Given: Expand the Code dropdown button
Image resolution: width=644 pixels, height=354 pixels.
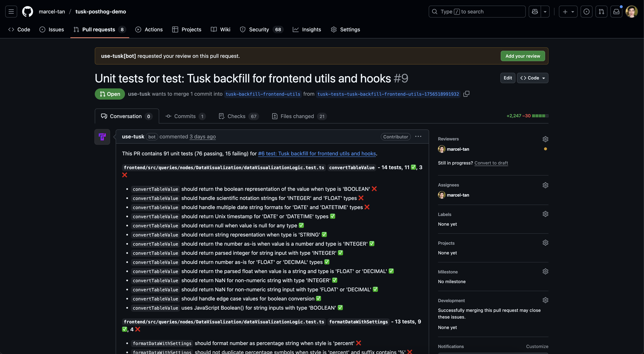Looking at the screenshot, I should coord(532,78).
